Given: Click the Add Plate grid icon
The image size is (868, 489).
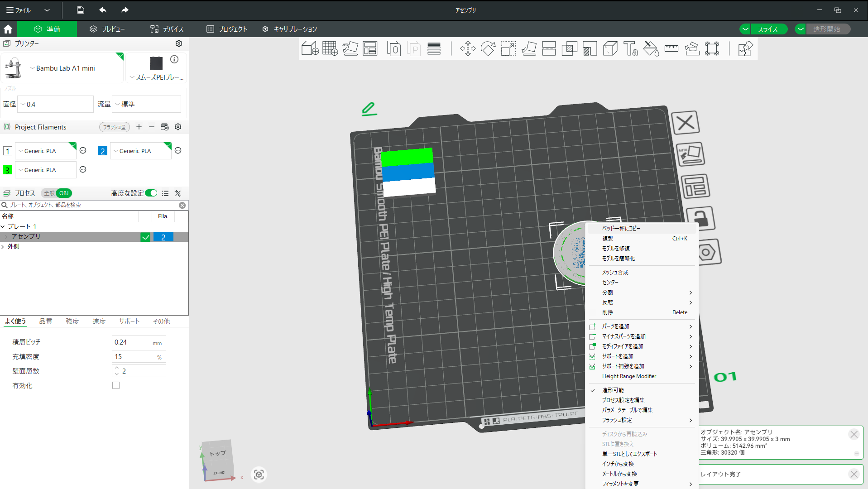Looking at the screenshot, I should 330,48.
